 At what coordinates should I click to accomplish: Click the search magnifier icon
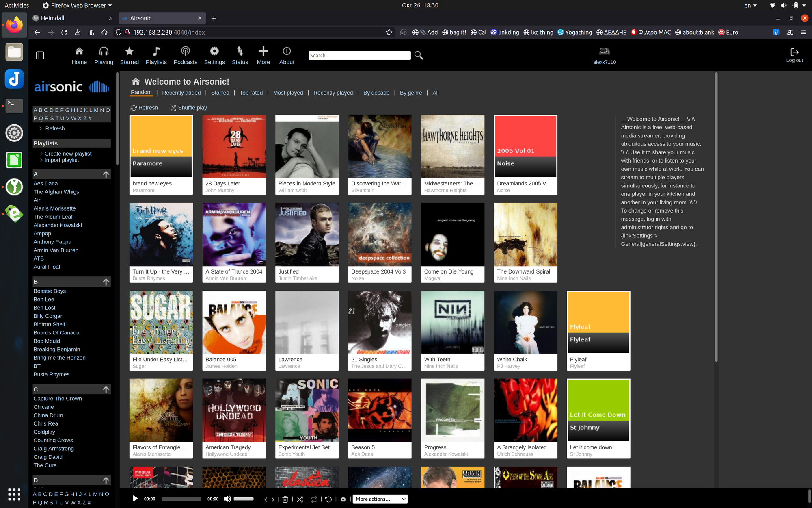[x=419, y=55]
